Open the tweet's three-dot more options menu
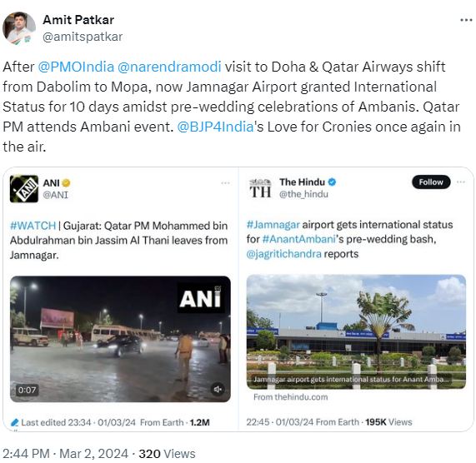The height and width of the screenshot is (463, 476). click(x=466, y=20)
